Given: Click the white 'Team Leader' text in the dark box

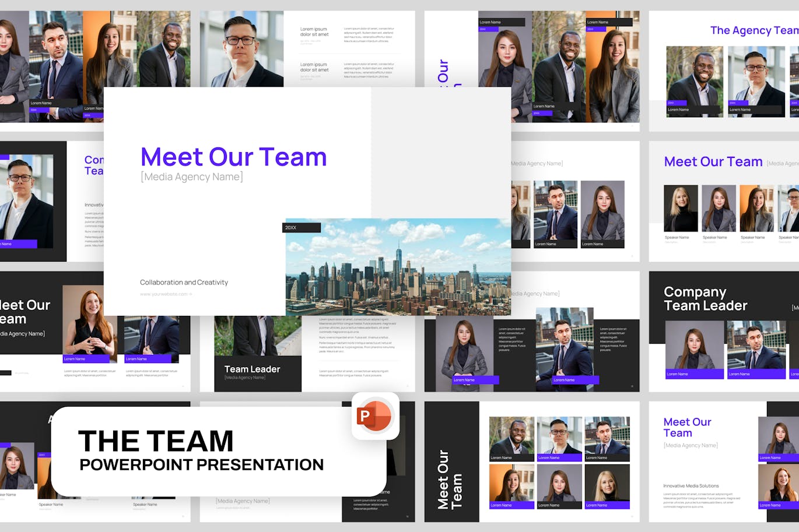Looking at the screenshot, I should click(252, 369).
